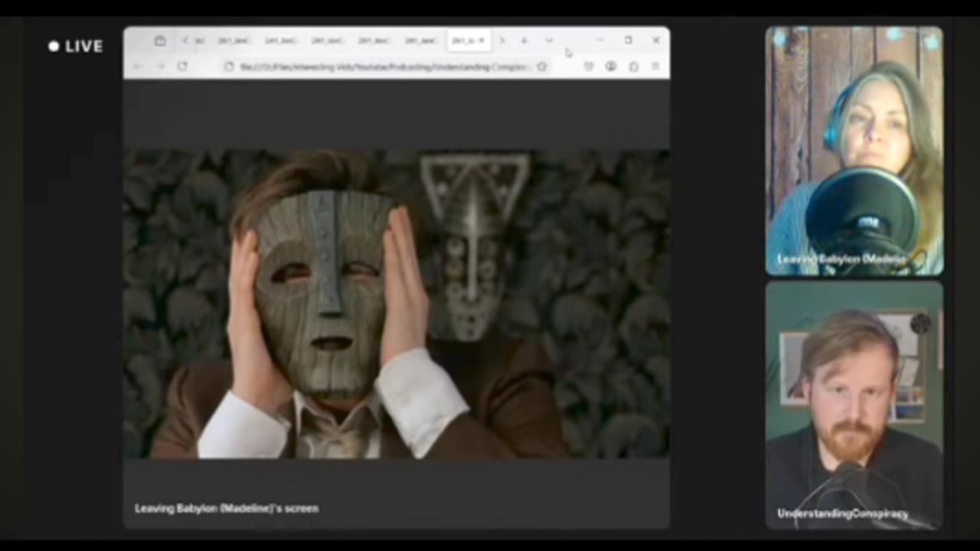Minimize the shared browser window

click(x=600, y=41)
